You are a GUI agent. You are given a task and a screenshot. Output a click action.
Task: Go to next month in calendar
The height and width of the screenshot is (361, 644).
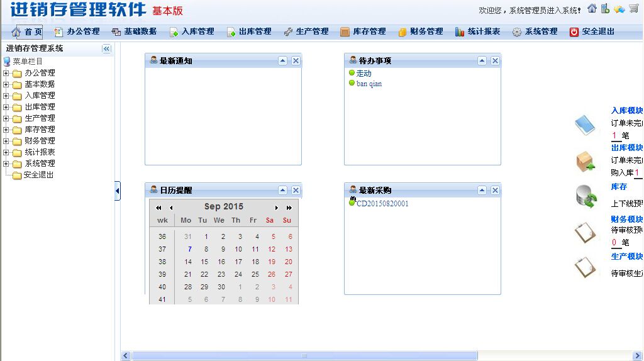coord(276,208)
